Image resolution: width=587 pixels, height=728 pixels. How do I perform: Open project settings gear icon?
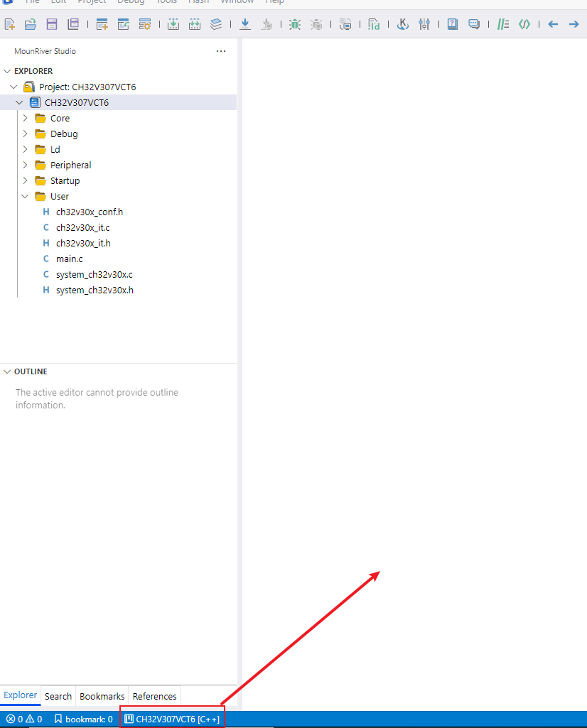(x=145, y=24)
